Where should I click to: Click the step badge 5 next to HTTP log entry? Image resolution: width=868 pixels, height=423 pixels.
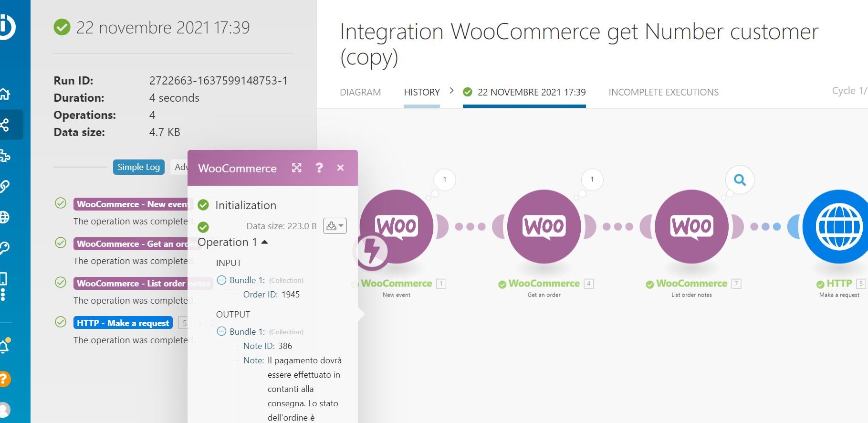[x=184, y=323]
